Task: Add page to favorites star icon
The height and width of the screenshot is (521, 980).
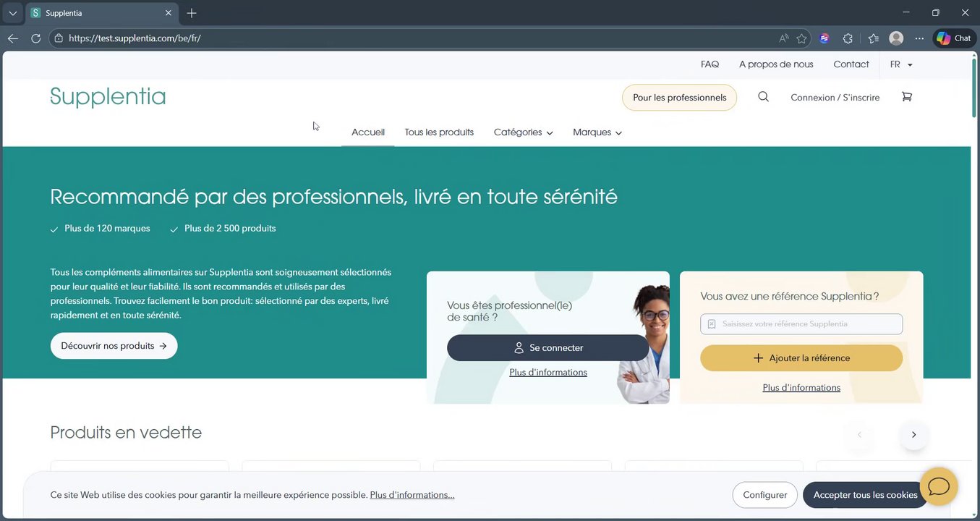Action: point(801,38)
